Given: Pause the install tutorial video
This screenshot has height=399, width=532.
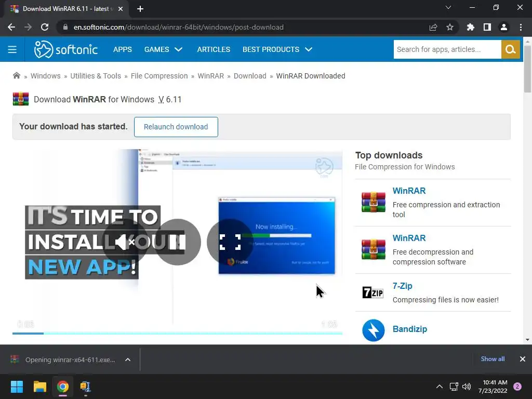Looking at the screenshot, I should pyautogui.click(x=178, y=242).
